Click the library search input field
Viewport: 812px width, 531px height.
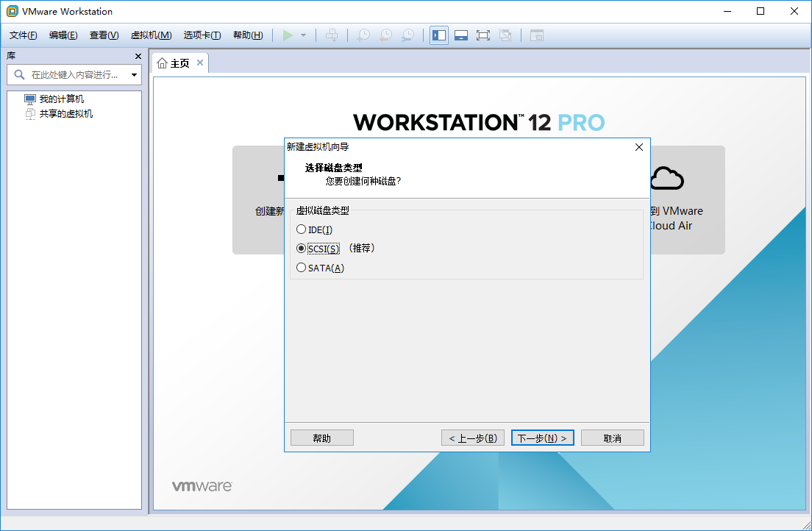click(x=74, y=74)
